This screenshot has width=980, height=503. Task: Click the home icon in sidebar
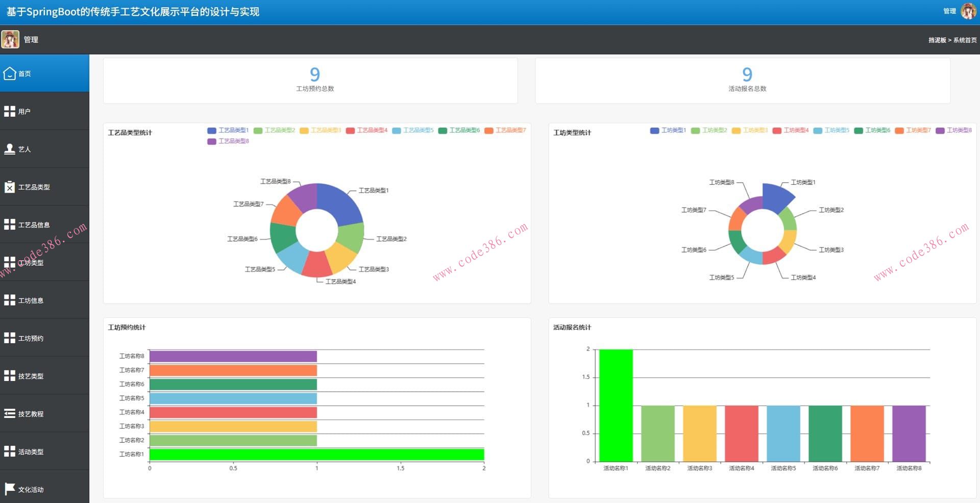10,73
